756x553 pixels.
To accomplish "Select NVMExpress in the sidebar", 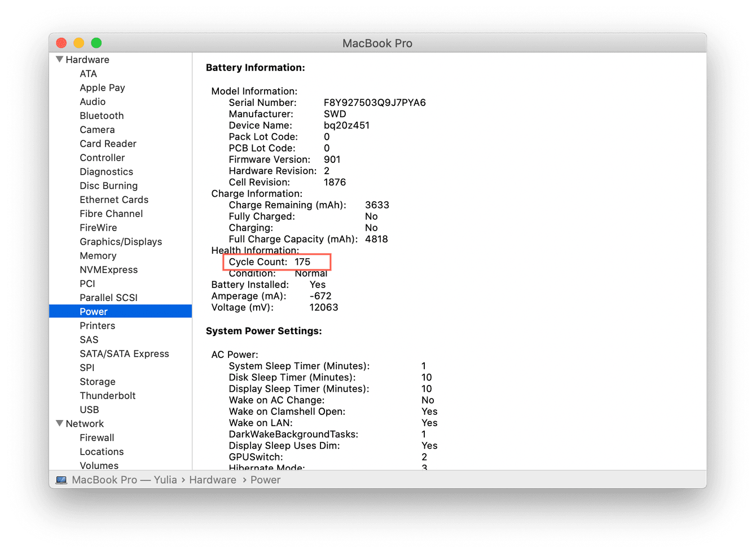I will (x=108, y=270).
